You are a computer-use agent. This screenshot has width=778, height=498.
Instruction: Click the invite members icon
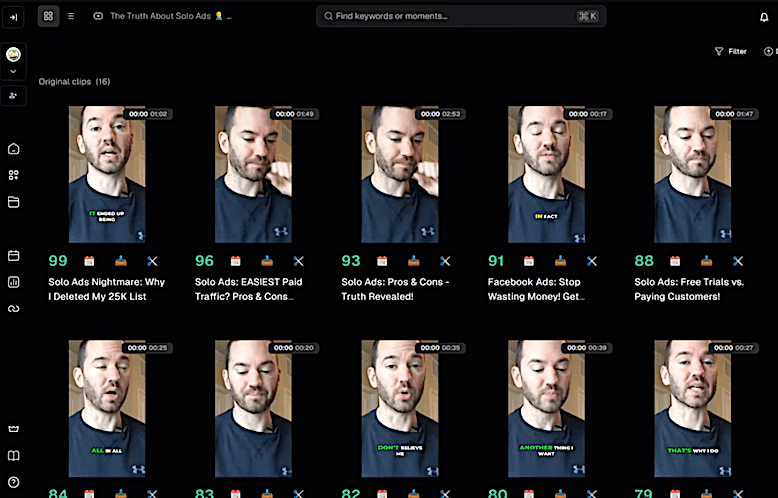(14, 95)
